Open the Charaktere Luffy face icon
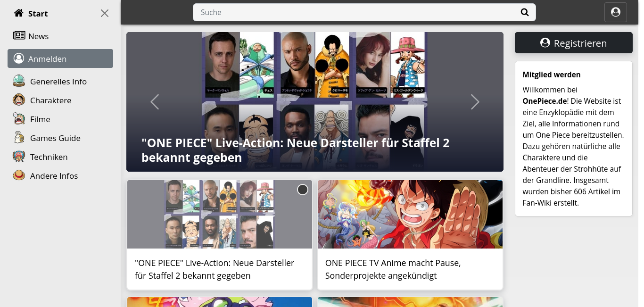This screenshot has height=307, width=644. point(19,100)
